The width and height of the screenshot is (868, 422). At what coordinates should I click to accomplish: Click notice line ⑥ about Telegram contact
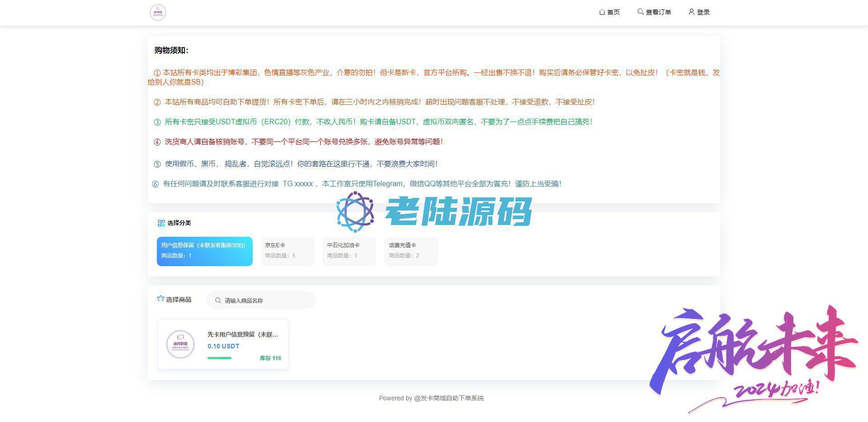pos(357,184)
